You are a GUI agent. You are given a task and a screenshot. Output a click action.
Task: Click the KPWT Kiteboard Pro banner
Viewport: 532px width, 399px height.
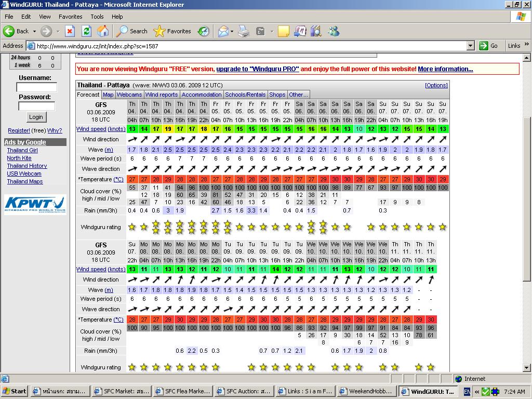tap(35, 205)
